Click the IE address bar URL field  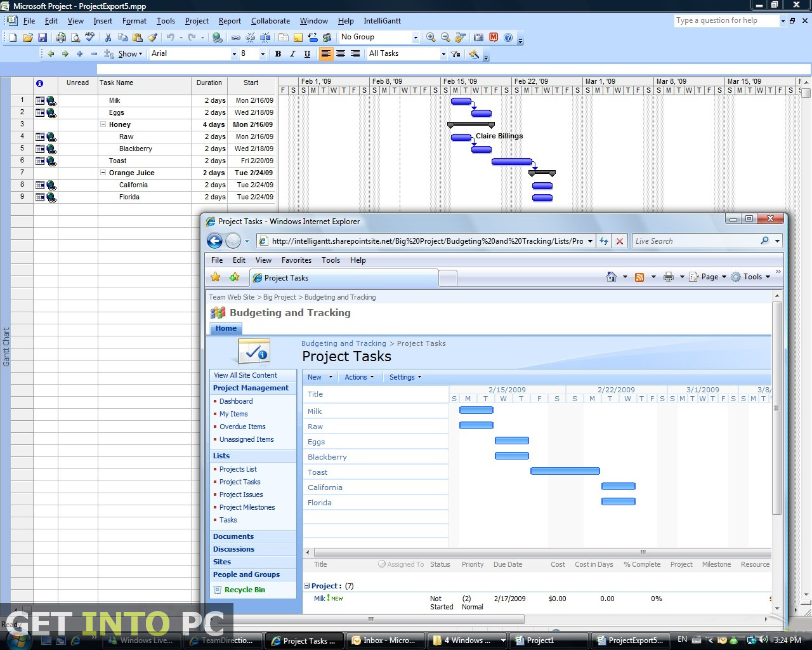click(x=427, y=241)
